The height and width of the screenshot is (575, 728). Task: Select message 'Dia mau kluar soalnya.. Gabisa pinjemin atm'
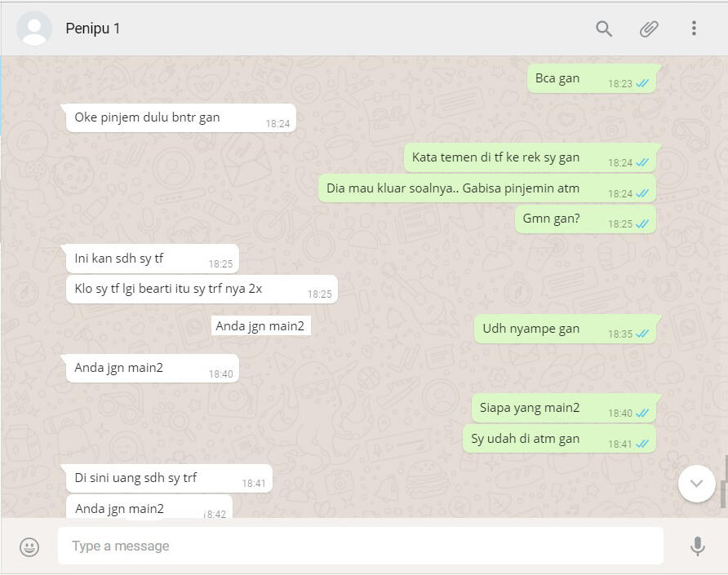(x=487, y=188)
